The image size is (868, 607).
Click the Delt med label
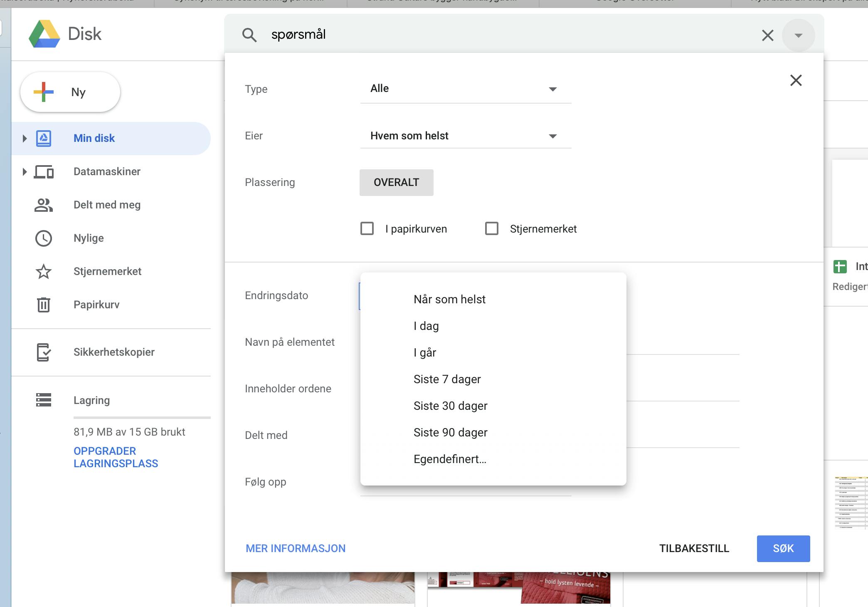pos(266,435)
